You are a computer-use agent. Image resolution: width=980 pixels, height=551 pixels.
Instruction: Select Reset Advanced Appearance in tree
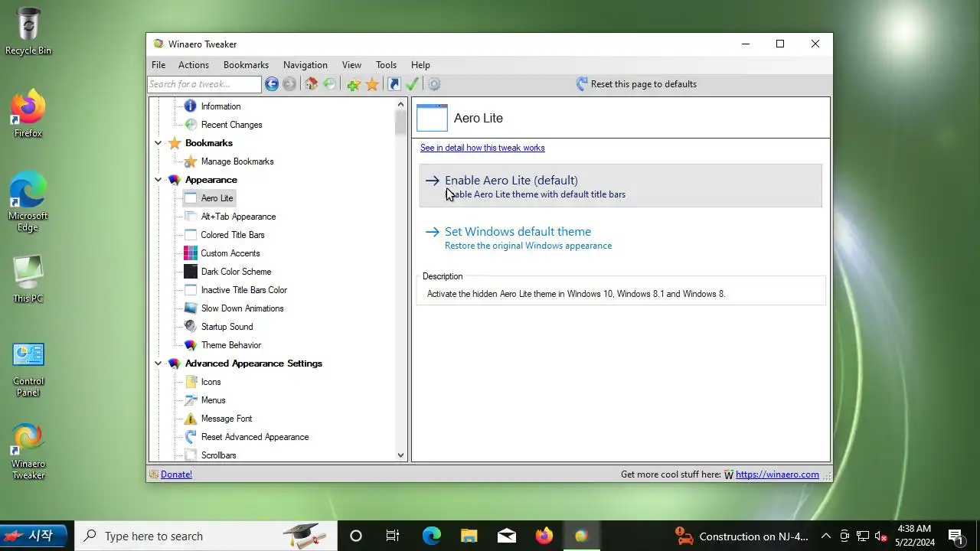[255, 437]
